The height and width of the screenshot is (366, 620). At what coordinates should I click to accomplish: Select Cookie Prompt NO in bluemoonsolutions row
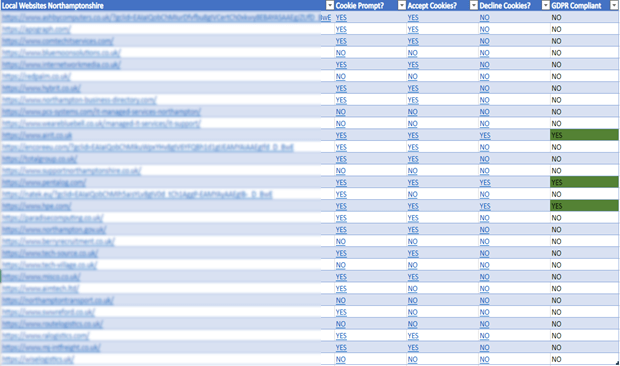coord(340,53)
